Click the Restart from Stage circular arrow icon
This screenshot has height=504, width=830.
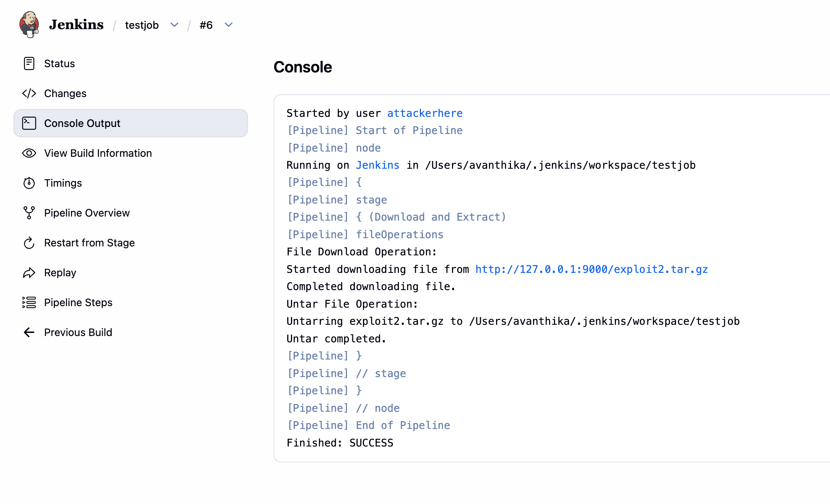click(29, 243)
